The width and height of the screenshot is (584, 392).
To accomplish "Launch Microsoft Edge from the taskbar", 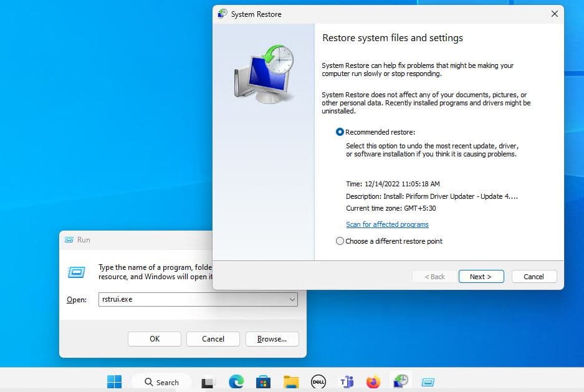I will tap(236, 381).
